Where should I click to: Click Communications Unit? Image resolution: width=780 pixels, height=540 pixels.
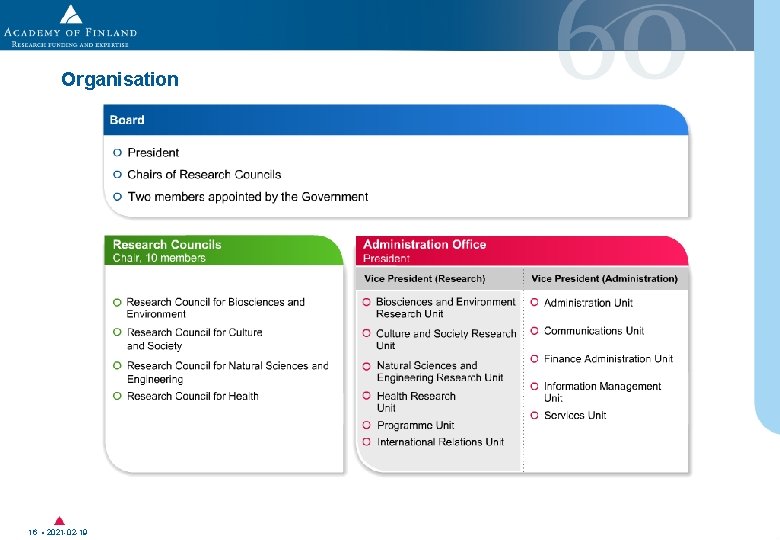coord(594,331)
